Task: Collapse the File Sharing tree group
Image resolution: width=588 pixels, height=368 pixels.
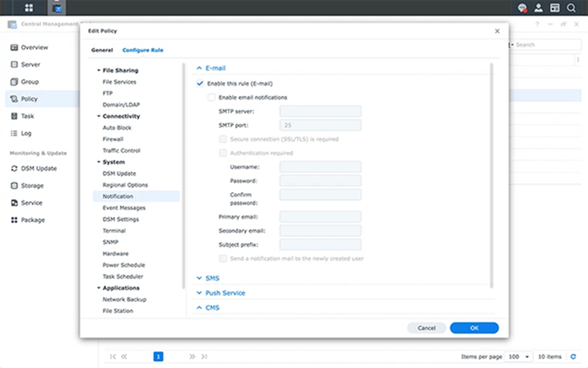Action: pyautogui.click(x=98, y=71)
